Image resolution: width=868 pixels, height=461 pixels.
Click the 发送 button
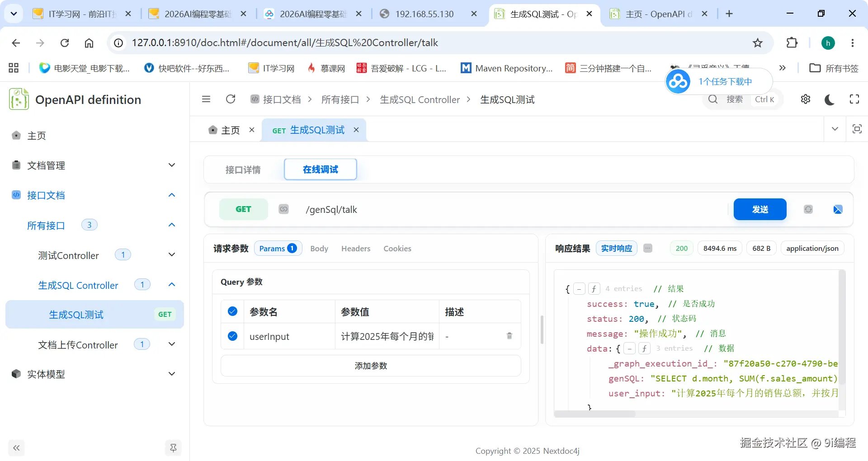click(x=760, y=209)
